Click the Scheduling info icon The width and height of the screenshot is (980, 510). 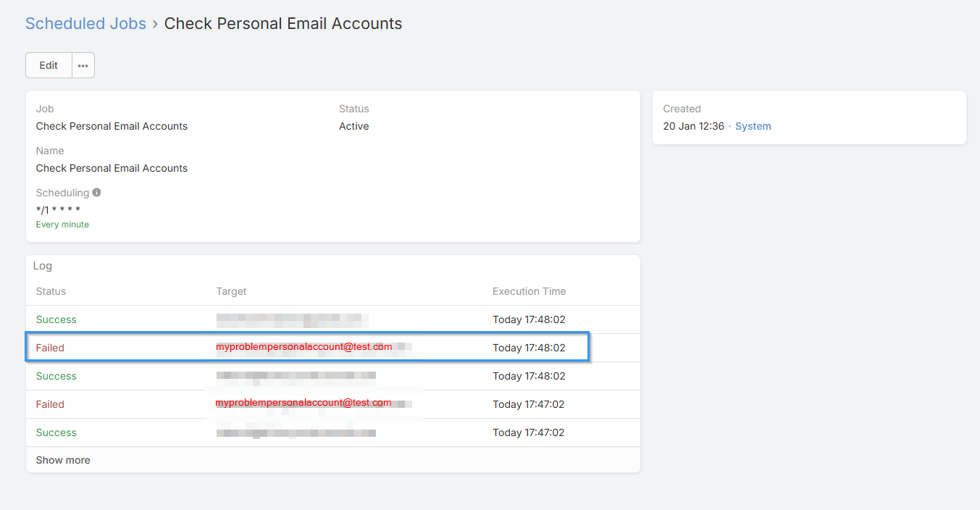pyautogui.click(x=96, y=193)
